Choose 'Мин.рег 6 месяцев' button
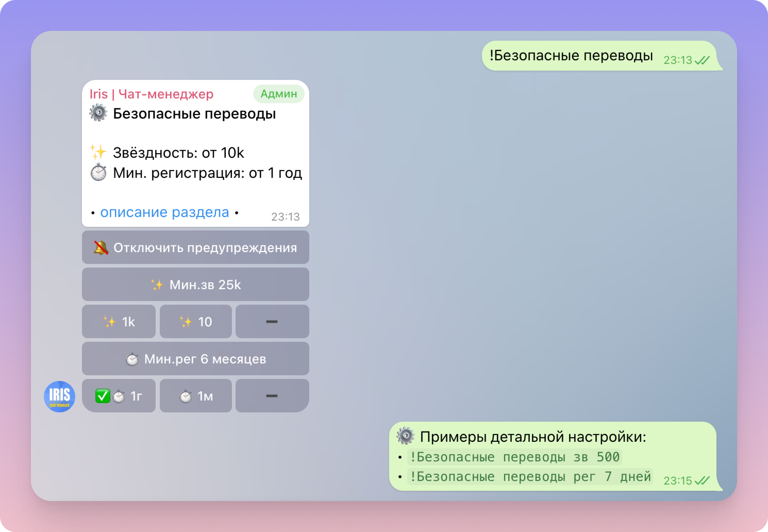This screenshot has height=532, width=768. click(195, 359)
